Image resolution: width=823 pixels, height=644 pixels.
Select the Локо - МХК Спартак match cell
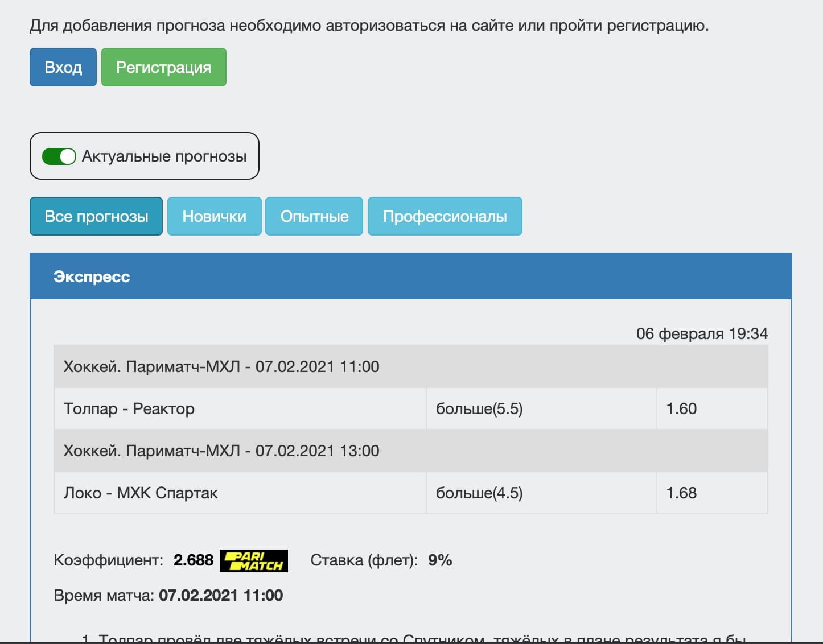point(240,493)
